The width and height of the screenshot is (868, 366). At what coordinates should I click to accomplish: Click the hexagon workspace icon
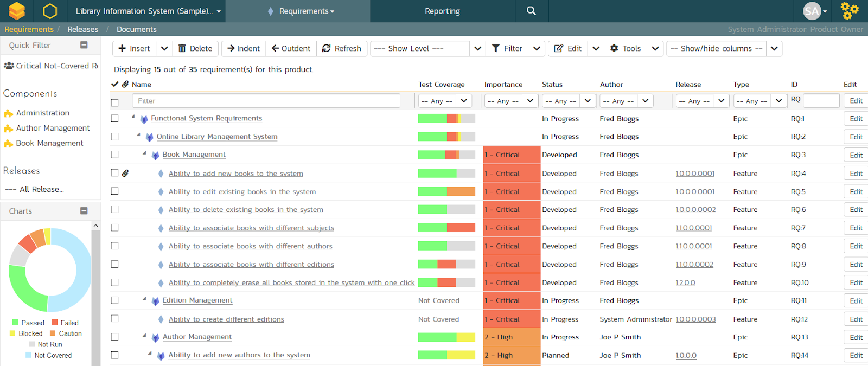[50, 11]
